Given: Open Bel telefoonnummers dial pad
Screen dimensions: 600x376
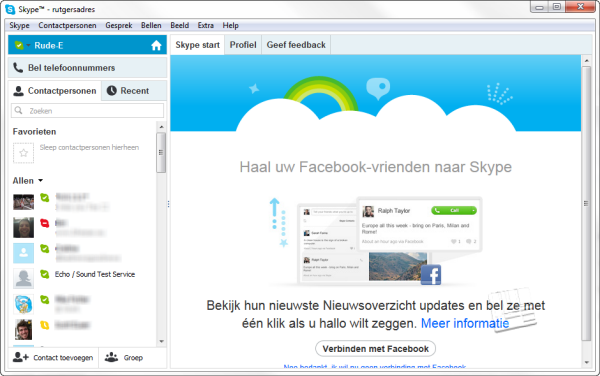Looking at the screenshot, I should 88,68.
